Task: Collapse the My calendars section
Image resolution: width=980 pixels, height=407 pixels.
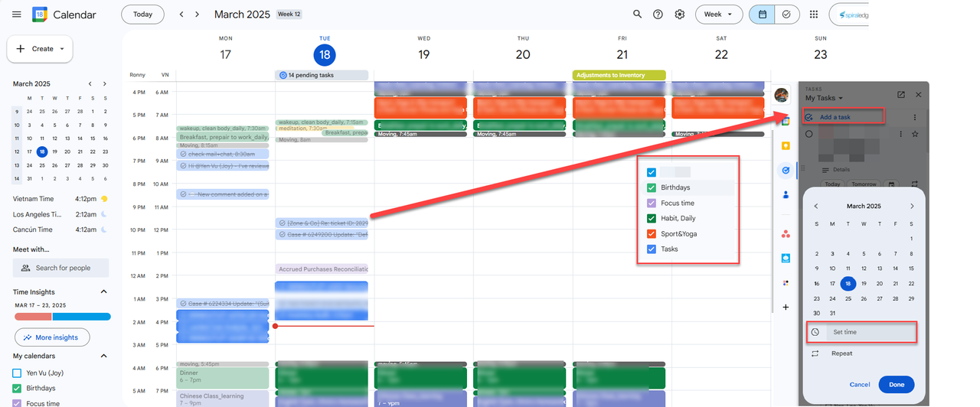Action: (x=104, y=356)
